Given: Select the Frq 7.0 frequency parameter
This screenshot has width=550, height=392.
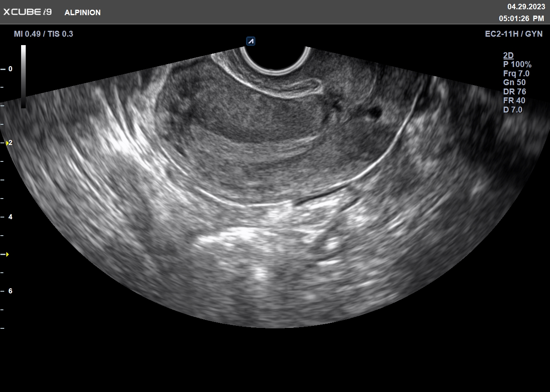Looking at the screenshot, I should (x=516, y=73).
